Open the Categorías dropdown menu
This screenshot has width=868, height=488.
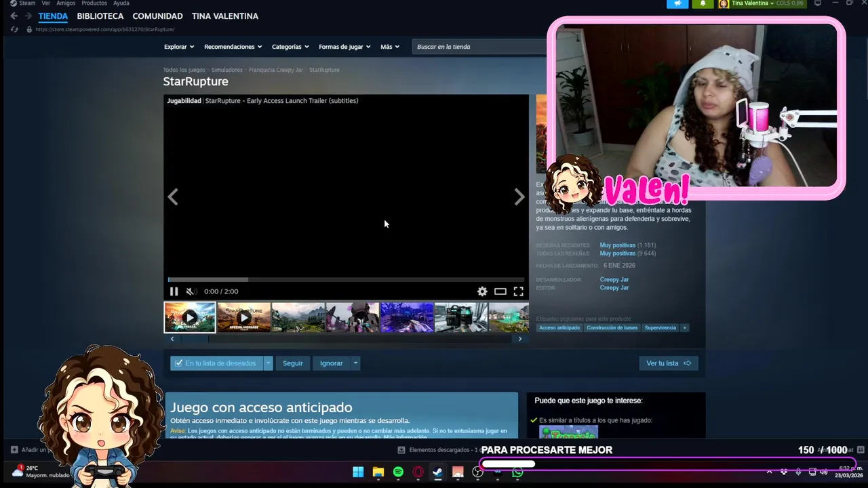pos(290,47)
